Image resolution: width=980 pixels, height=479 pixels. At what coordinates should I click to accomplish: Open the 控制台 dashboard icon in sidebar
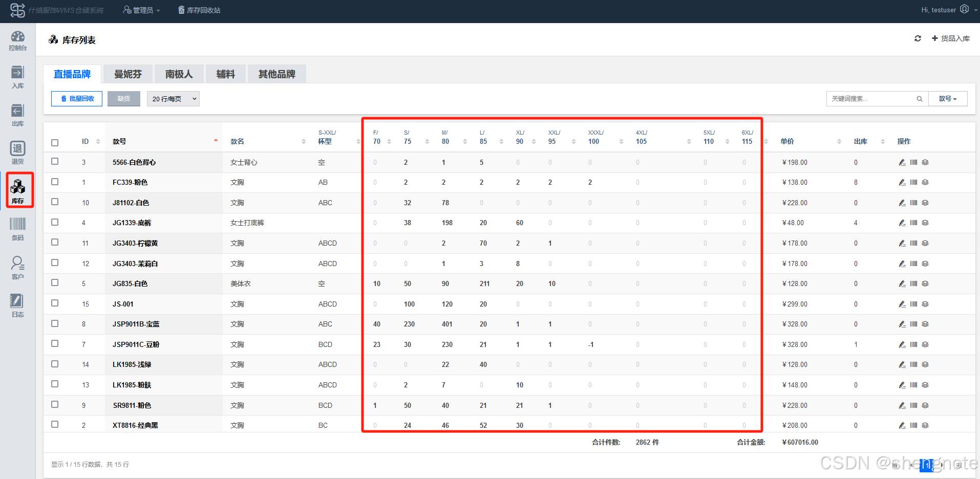click(x=17, y=40)
